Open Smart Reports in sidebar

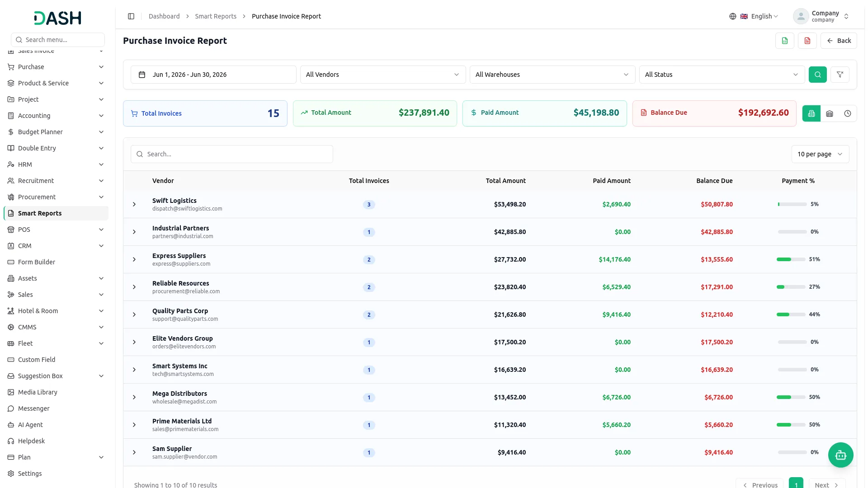[56, 213]
